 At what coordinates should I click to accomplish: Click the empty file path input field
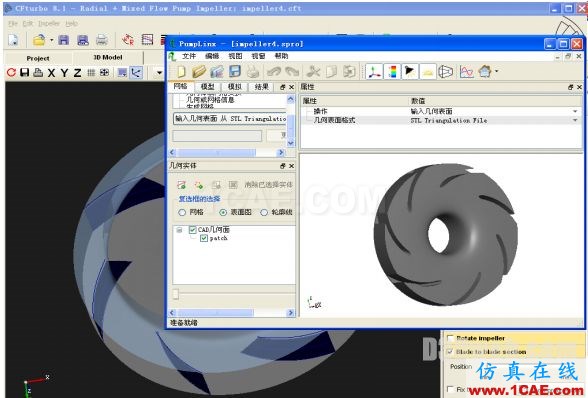(217, 136)
